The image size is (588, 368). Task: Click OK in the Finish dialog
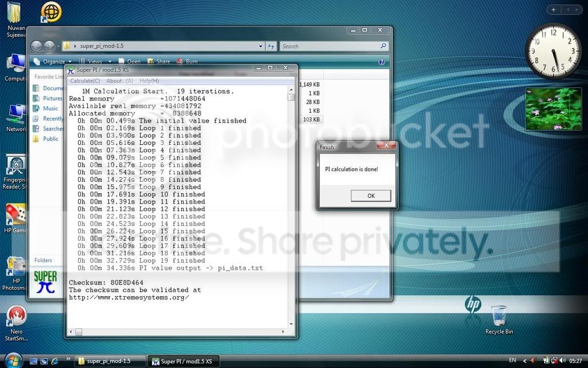coord(370,195)
